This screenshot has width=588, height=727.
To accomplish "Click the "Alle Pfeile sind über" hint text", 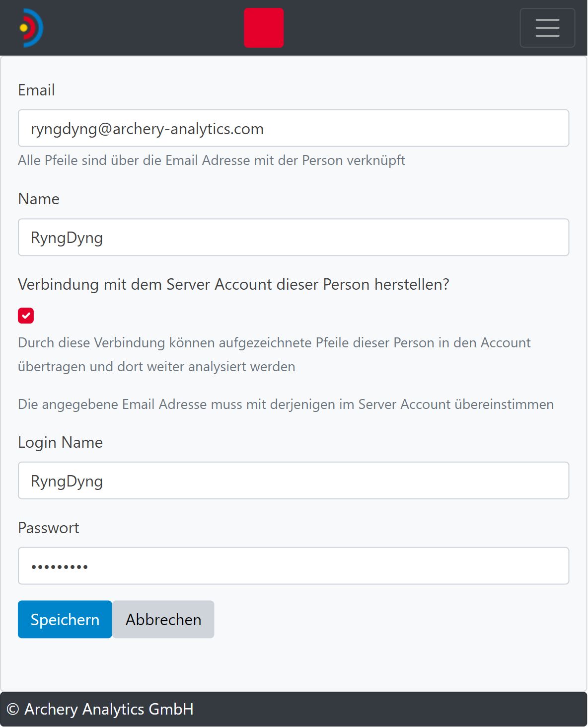I will (x=212, y=161).
